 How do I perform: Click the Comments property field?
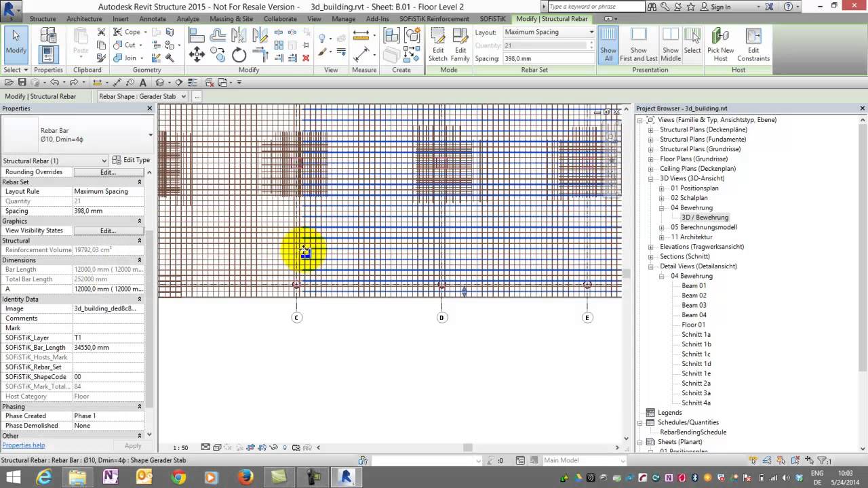click(x=108, y=319)
